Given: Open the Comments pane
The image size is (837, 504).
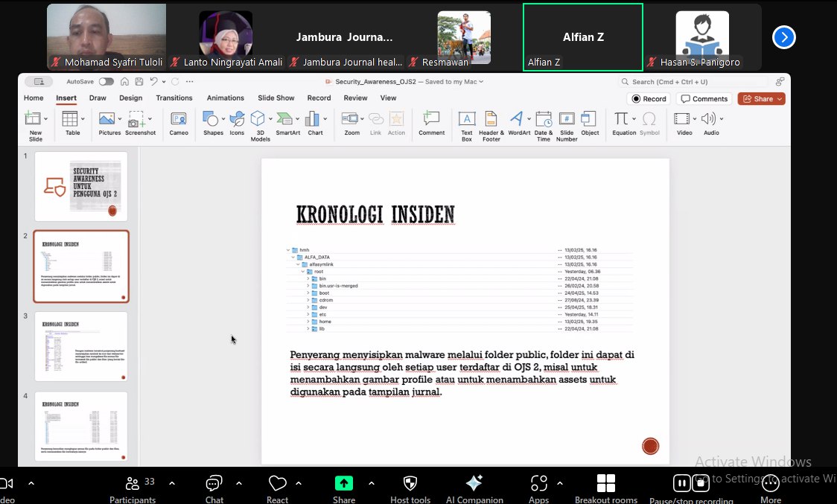Looking at the screenshot, I should click(x=704, y=99).
